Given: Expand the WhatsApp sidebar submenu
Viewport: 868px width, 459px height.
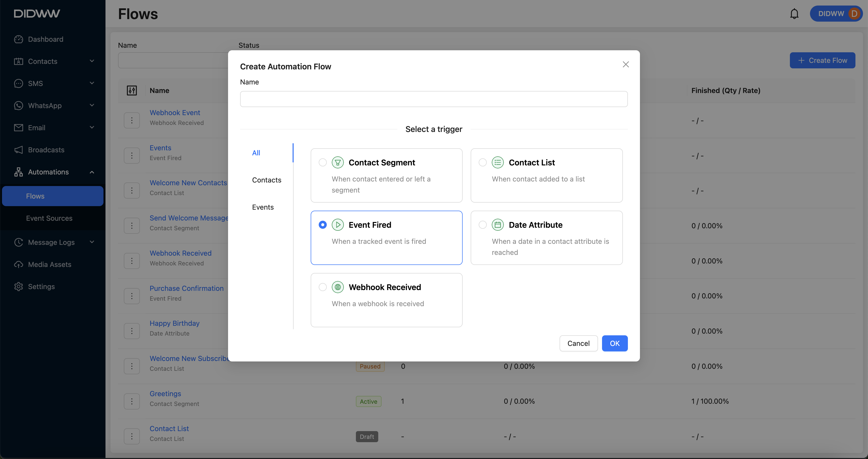Looking at the screenshot, I should click(92, 105).
